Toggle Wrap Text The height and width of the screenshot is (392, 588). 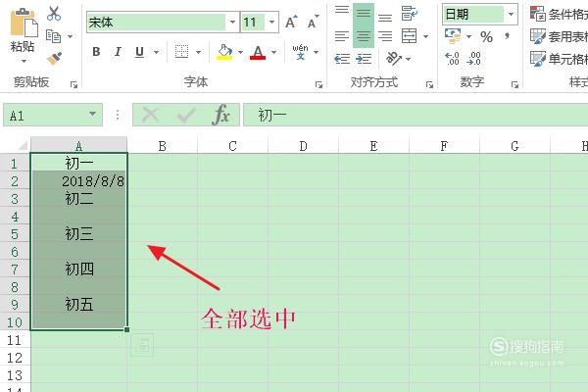click(409, 14)
